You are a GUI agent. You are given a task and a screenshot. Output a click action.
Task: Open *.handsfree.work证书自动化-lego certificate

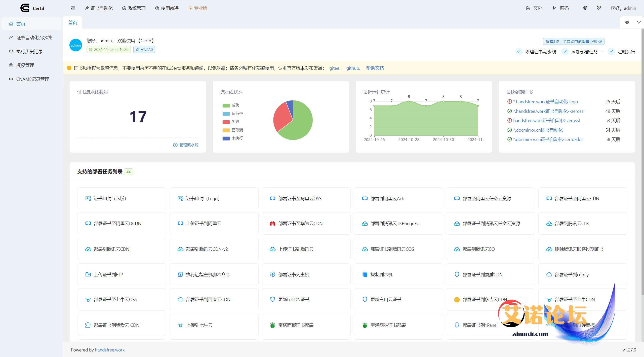coord(545,102)
